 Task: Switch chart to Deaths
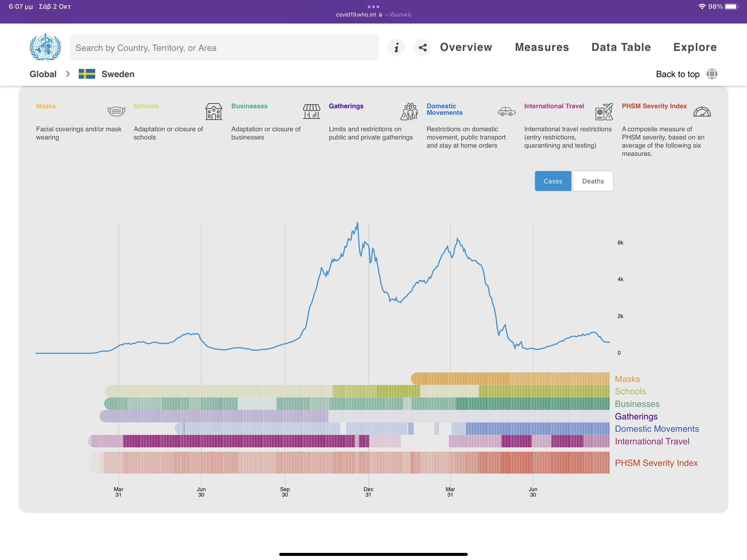(x=593, y=181)
